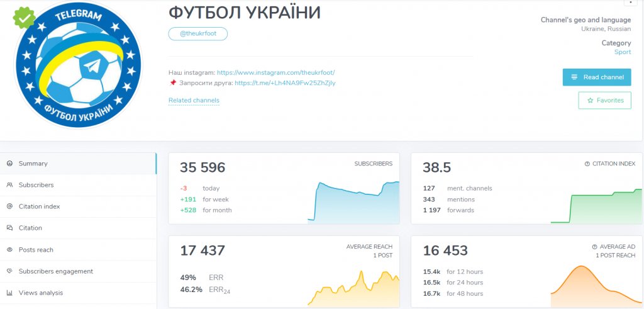Click the channel logo avatar
The height and width of the screenshot is (309, 644).
click(78, 65)
